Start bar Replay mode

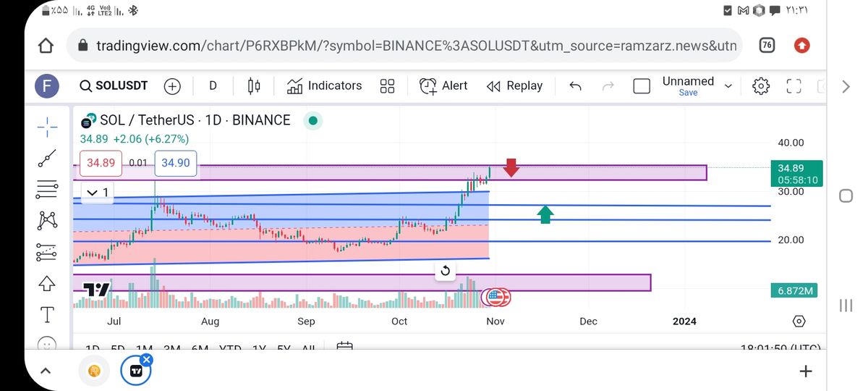tap(514, 86)
